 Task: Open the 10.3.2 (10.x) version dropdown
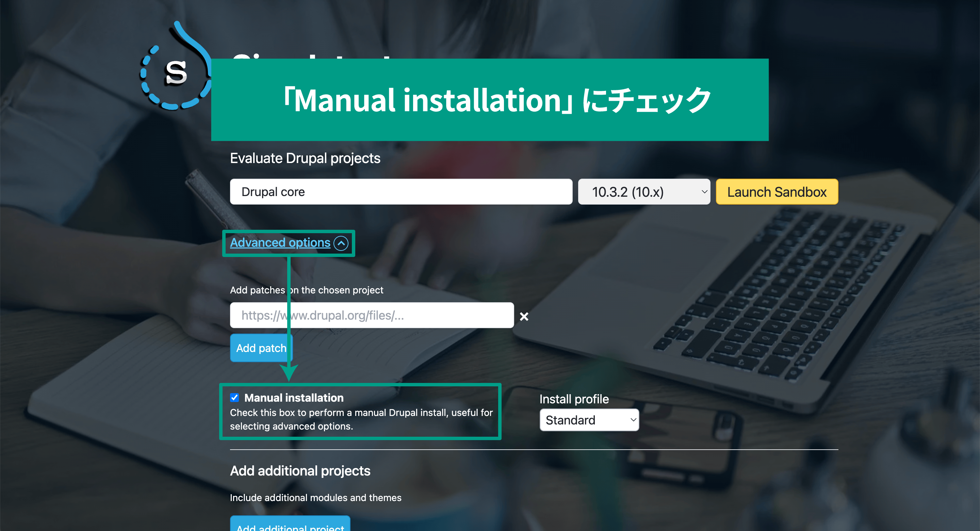[644, 192]
